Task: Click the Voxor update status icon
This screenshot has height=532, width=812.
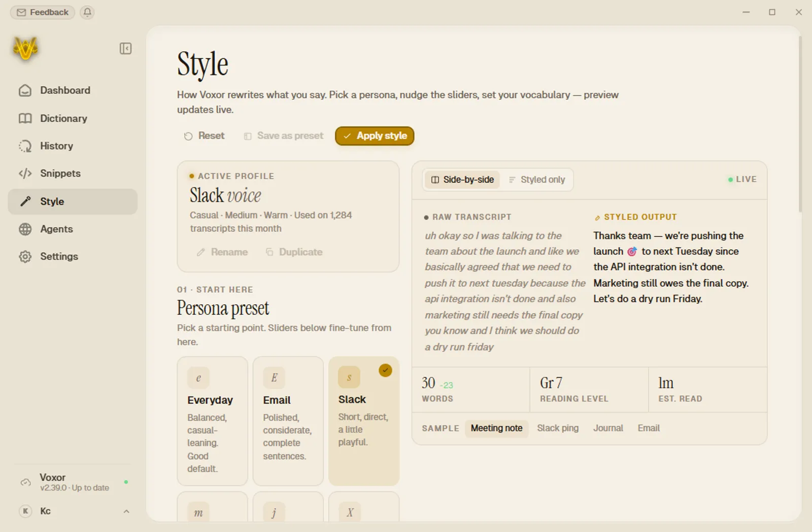Action: click(25, 482)
